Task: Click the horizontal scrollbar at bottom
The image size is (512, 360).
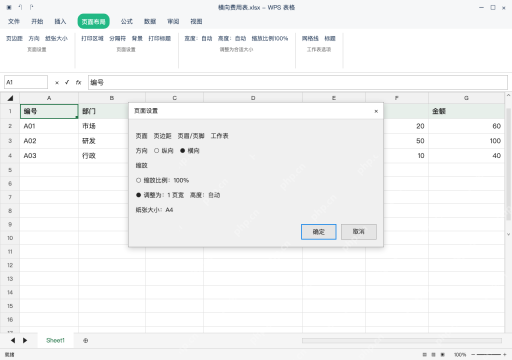Action: tap(402, 340)
